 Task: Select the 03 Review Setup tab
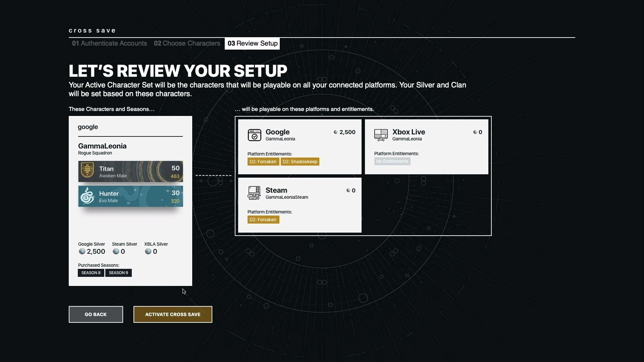point(252,44)
